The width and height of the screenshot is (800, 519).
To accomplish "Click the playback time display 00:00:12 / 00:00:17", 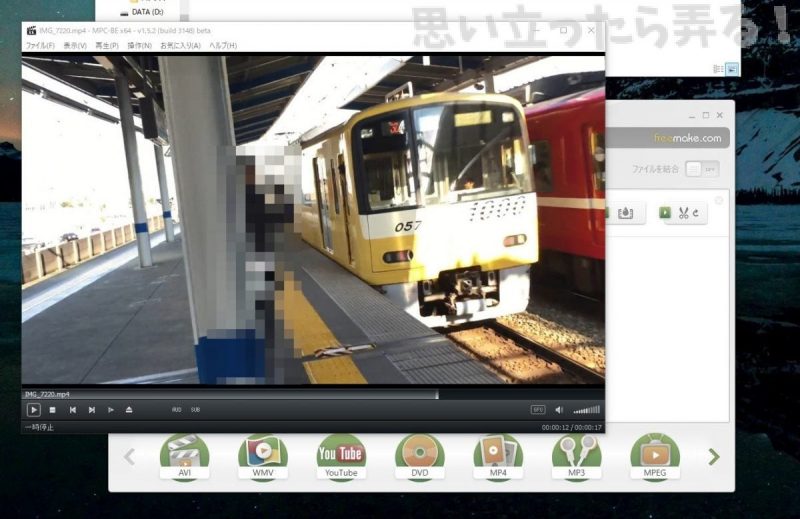I will tap(571, 428).
